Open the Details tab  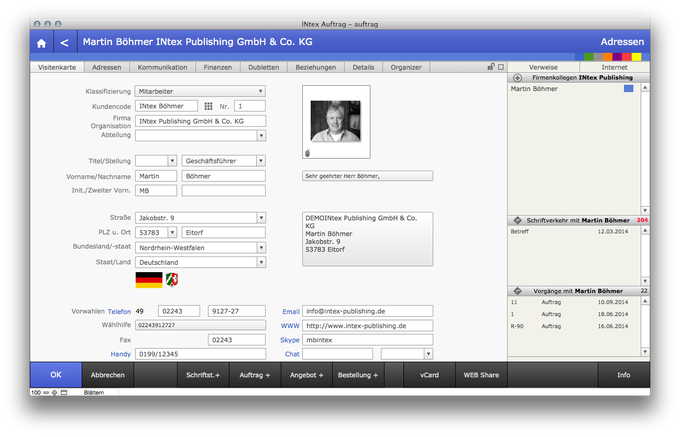[x=363, y=67]
